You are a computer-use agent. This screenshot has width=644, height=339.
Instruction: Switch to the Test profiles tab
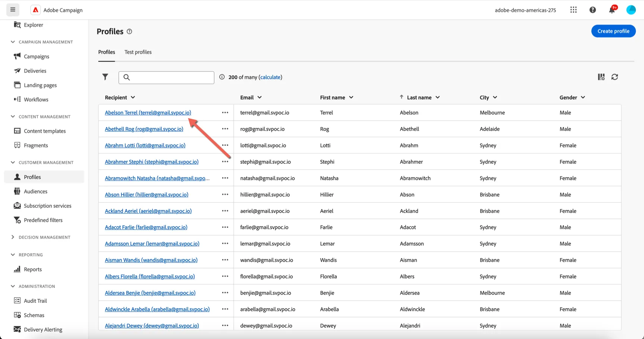[138, 52]
